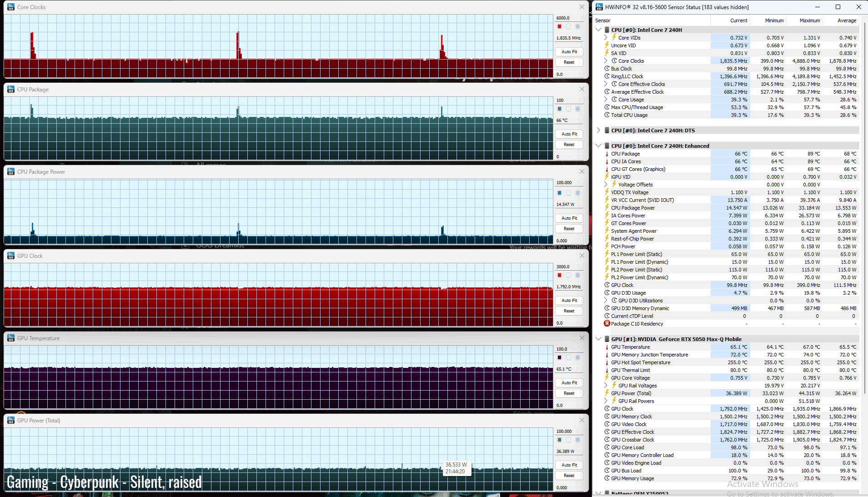Click the 0.000 minimum scale field in the GPU Power graph
The image size is (868, 497).
click(569, 487)
